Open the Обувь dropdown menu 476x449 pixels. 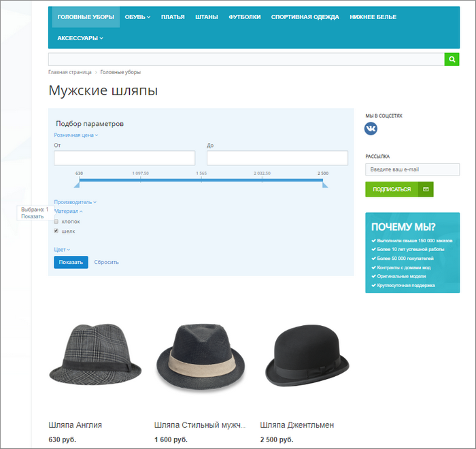tap(137, 17)
